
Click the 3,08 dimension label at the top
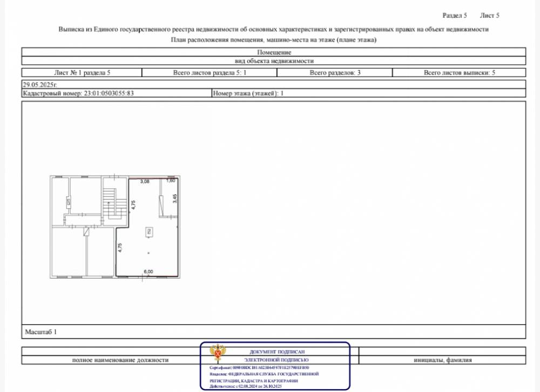[145, 182]
